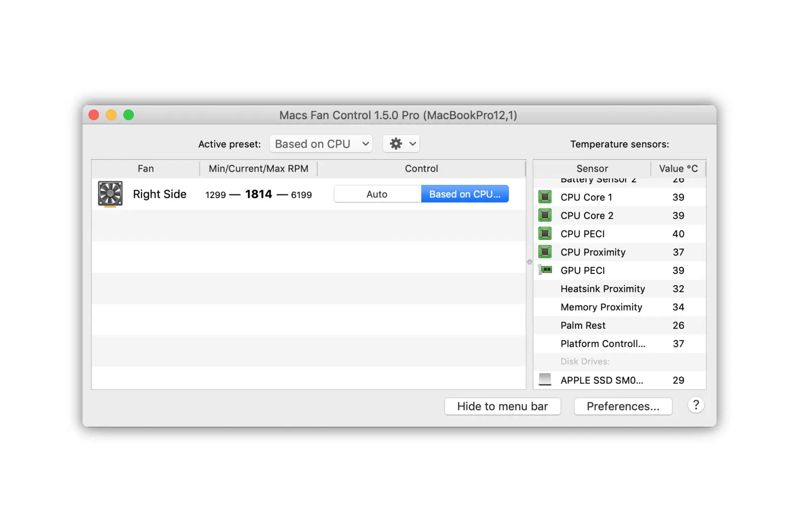Select the Platform Controll... sensor row
This screenshot has width=799, height=532.
point(620,343)
